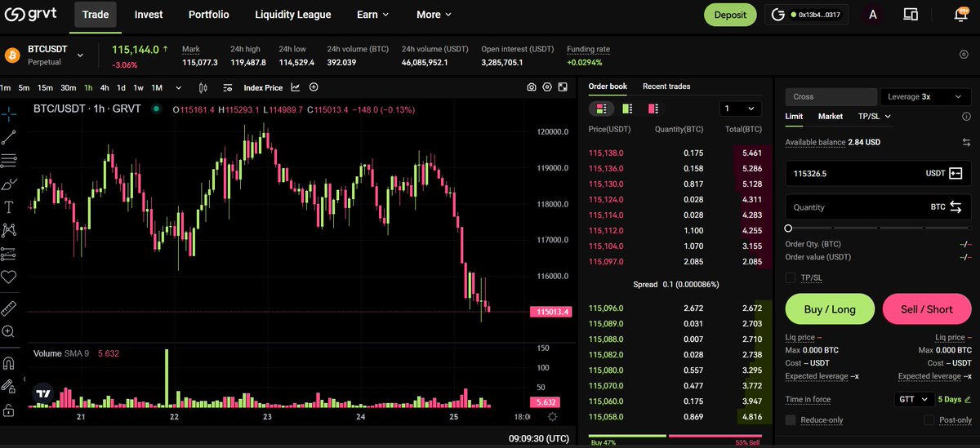Click the Sell / Short button
Screen dimensions: 980x448
(x=927, y=309)
